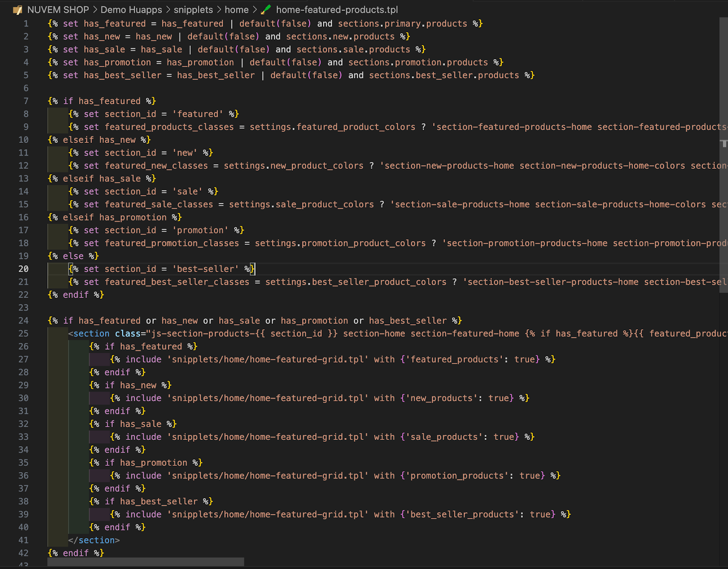Click the 'new_products' key on line 30
Image resolution: width=728 pixels, height=569 pixels.
coord(444,398)
